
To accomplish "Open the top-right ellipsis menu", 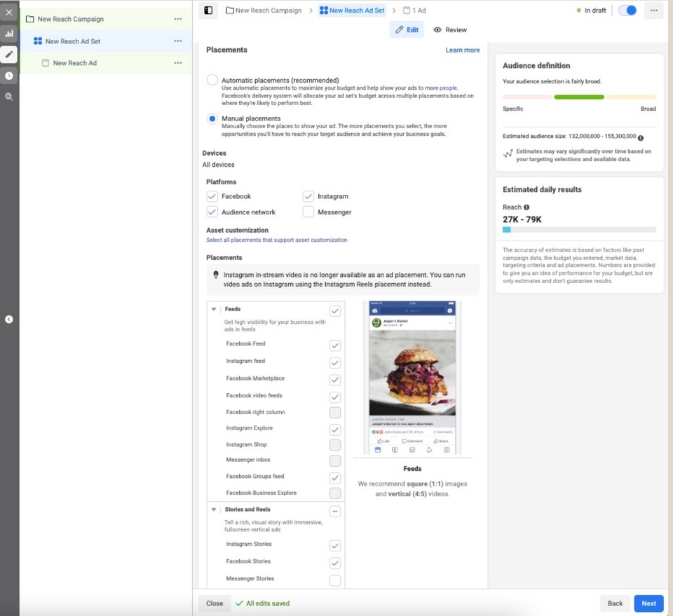I will pyautogui.click(x=653, y=11).
